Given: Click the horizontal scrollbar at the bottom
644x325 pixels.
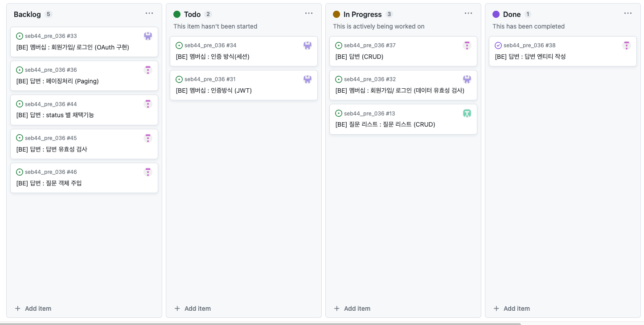Looking at the screenshot, I should click(x=260, y=323).
